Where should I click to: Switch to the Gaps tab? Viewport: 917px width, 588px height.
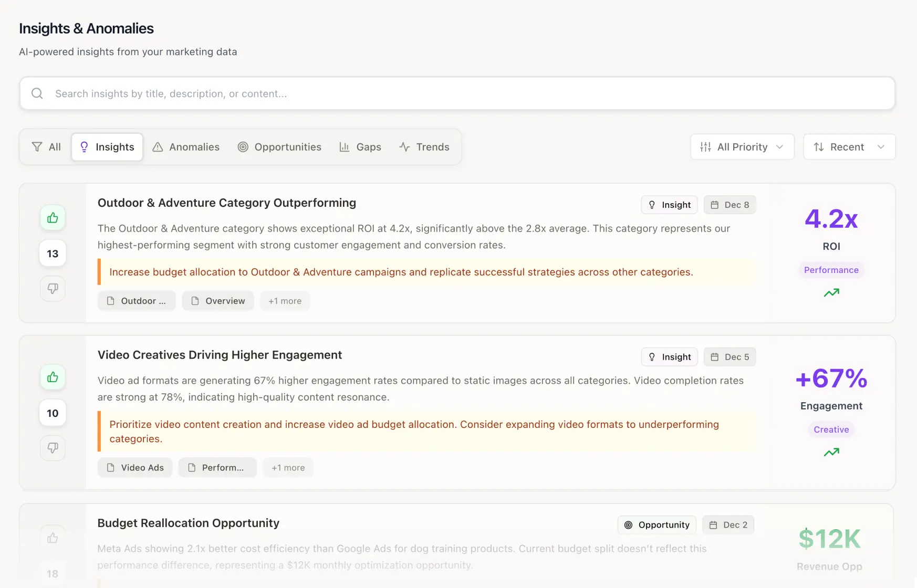tap(360, 147)
